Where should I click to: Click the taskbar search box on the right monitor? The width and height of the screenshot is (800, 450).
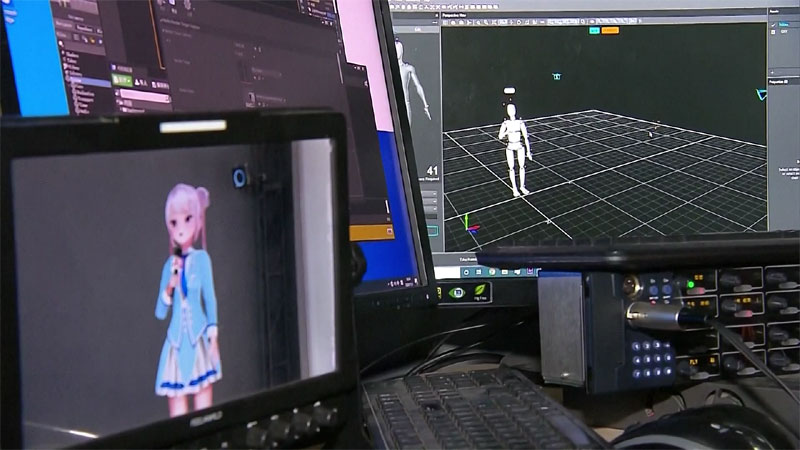pos(447,273)
